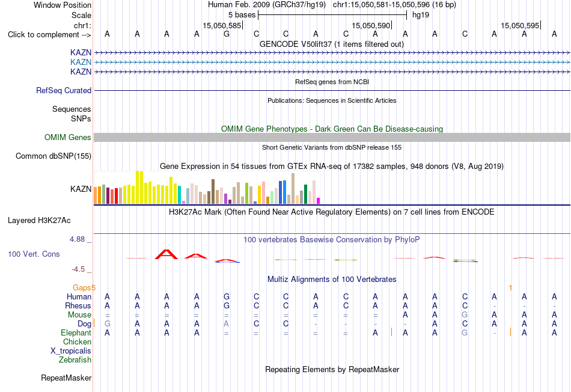This screenshot has height=392, width=571.
Task: Open the 'H3K27Ac Mark' ENCODE track title
Action: click(332, 212)
